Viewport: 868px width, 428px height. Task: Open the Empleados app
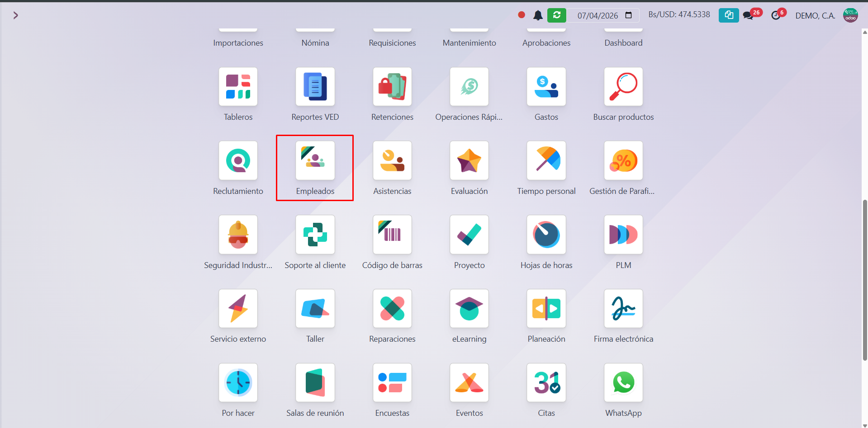point(315,161)
